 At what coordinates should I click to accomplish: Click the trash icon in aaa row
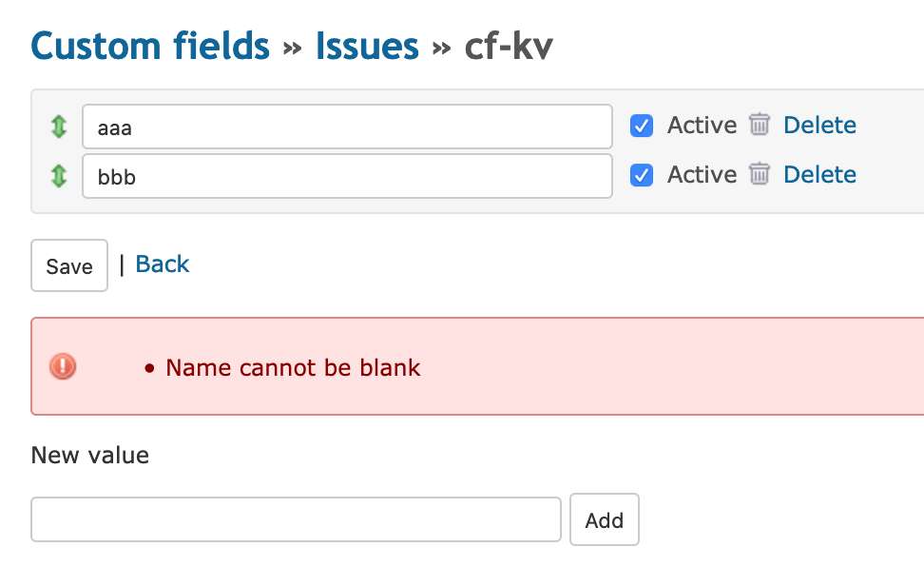tap(759, 125)
